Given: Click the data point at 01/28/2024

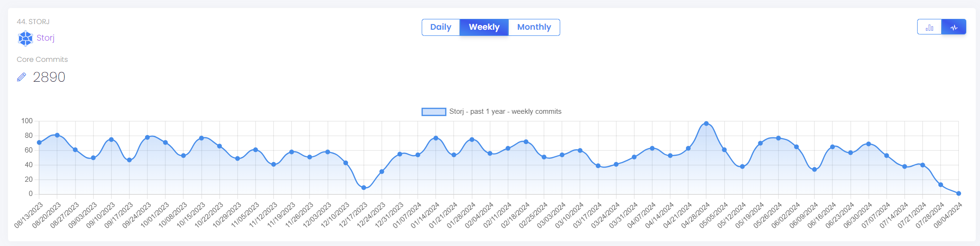Looking at the screenshot, I should 472,140.
